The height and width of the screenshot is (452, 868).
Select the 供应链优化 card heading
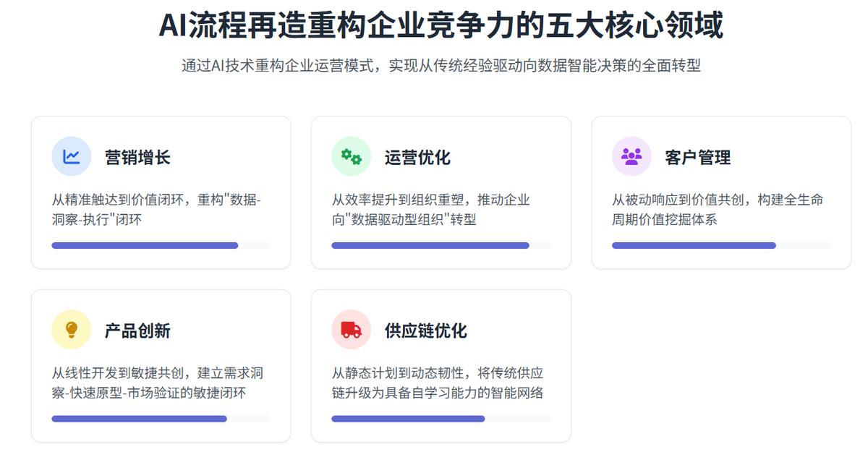(425, 331)
